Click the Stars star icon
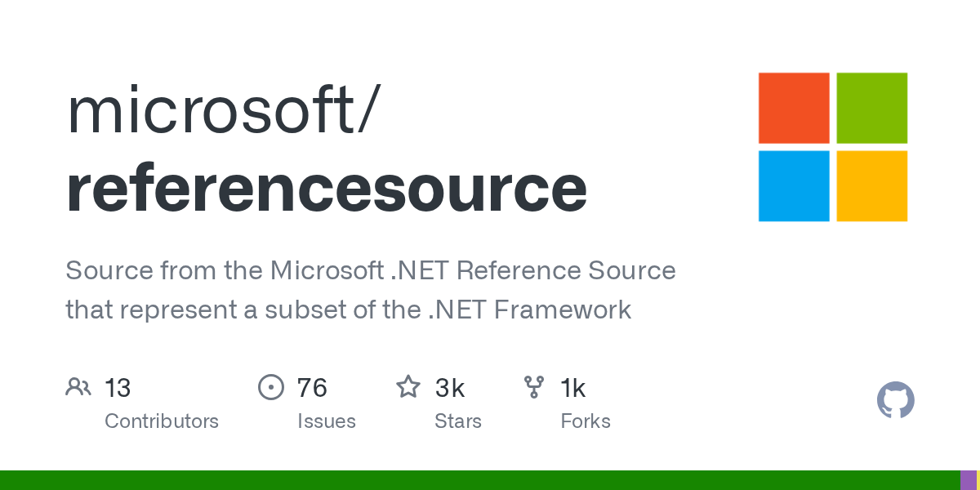This screenshot has height=490, width=980. tap(408, 387)
